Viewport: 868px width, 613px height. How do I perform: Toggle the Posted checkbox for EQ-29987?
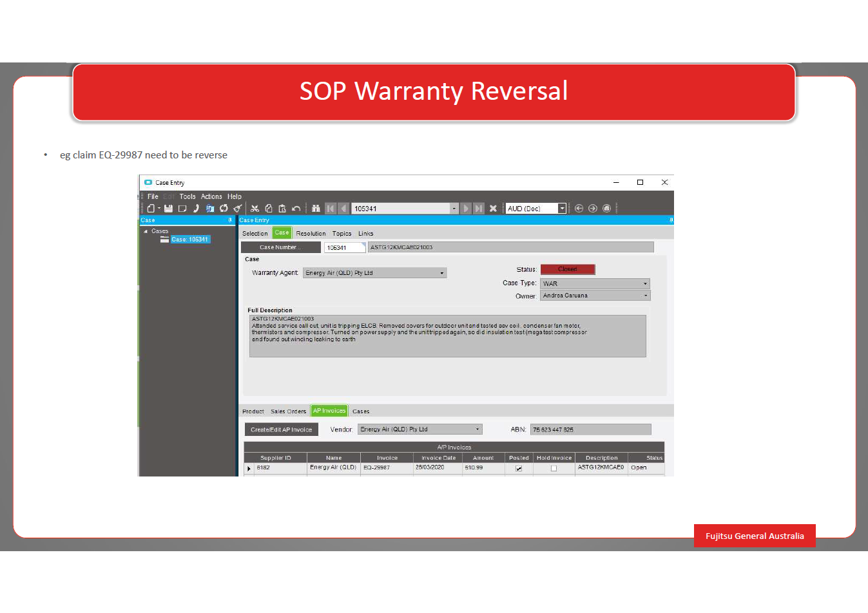pyautogui.click(x=519, y=469)
